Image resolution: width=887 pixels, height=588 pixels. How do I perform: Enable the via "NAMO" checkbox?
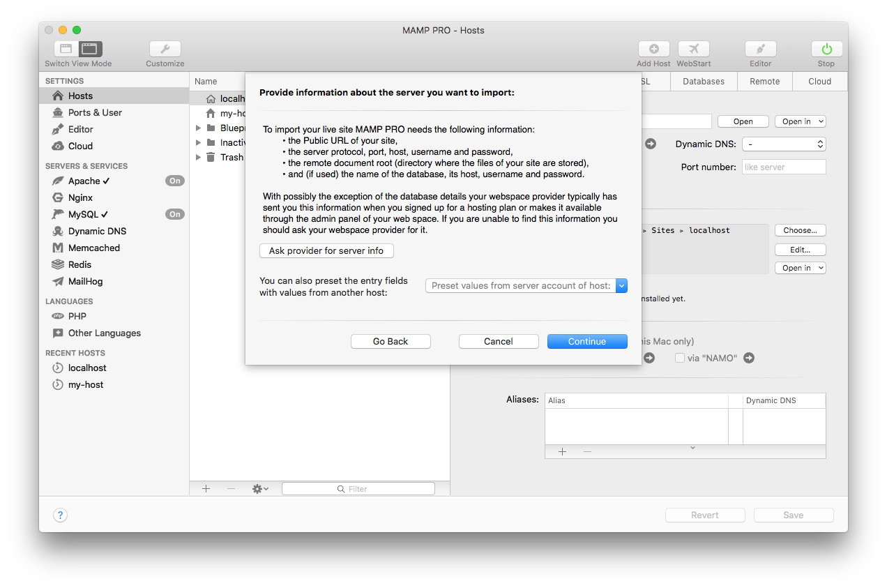pyautogui.click(x=679, y=358)
